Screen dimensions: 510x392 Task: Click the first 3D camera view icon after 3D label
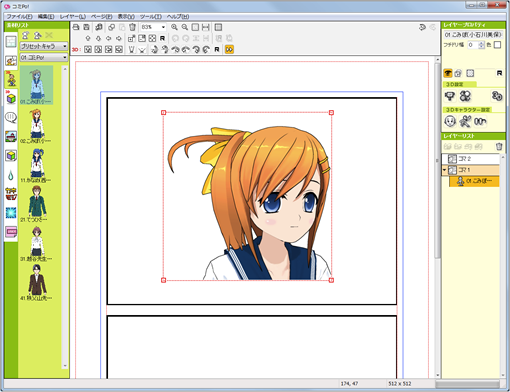click(88, 49)
